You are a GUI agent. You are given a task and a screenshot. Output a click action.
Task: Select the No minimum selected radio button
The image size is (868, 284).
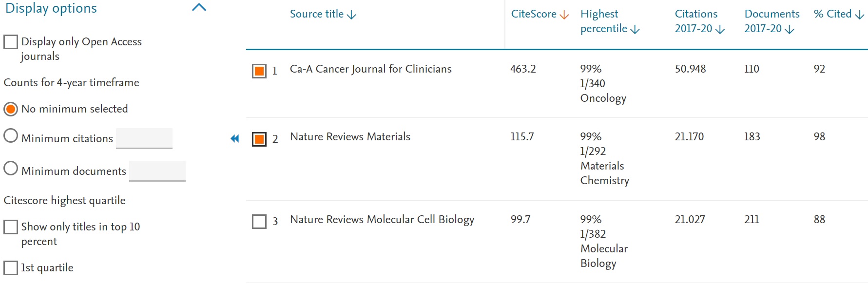pos(11,109)
